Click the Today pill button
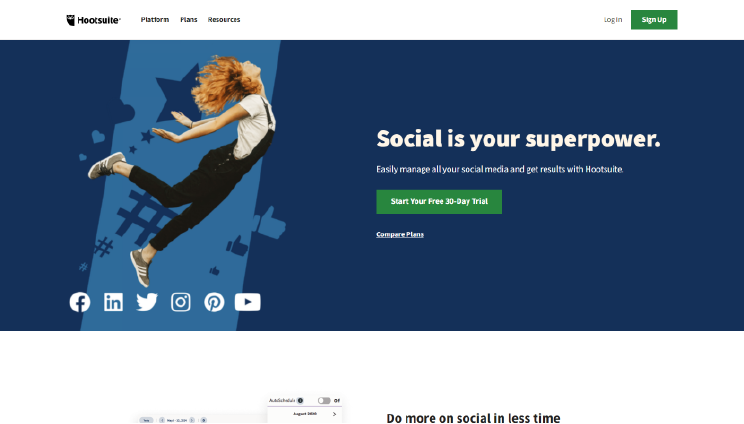 146,420
